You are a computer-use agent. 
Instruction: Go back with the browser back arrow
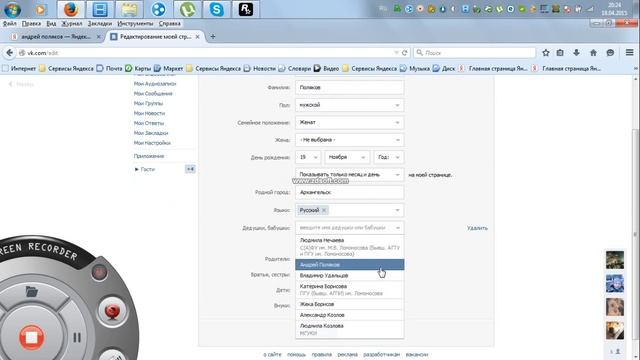click(9, 53)
